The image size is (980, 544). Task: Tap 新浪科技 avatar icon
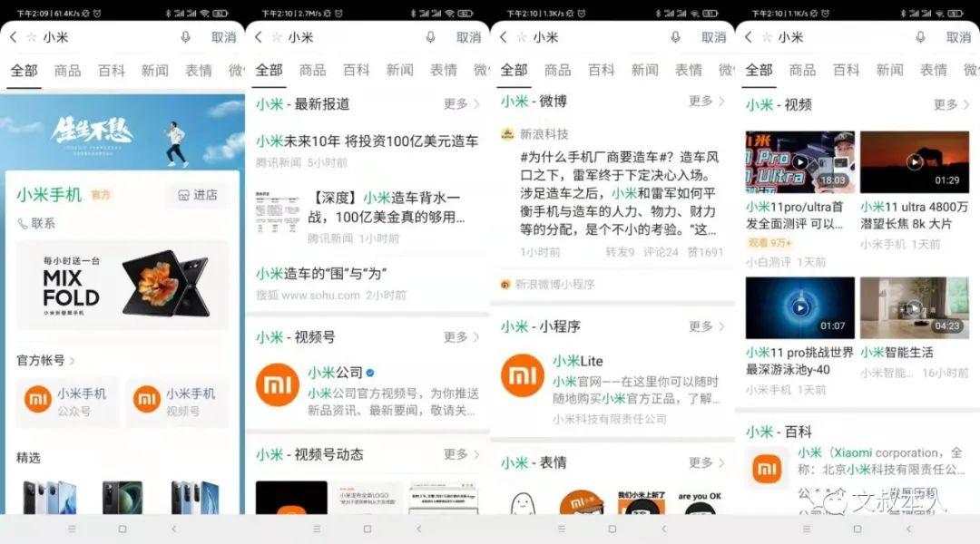click(x=507, y=133)
